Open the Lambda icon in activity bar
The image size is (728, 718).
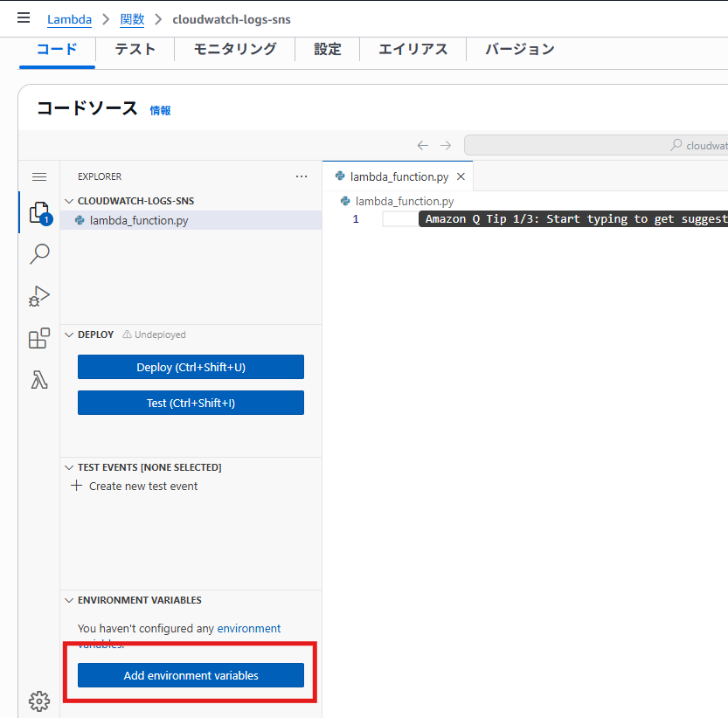pos(39,380)
